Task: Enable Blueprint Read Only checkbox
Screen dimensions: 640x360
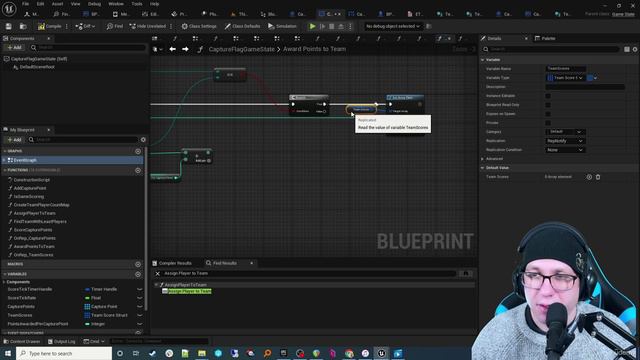Action: pos(548,105)
